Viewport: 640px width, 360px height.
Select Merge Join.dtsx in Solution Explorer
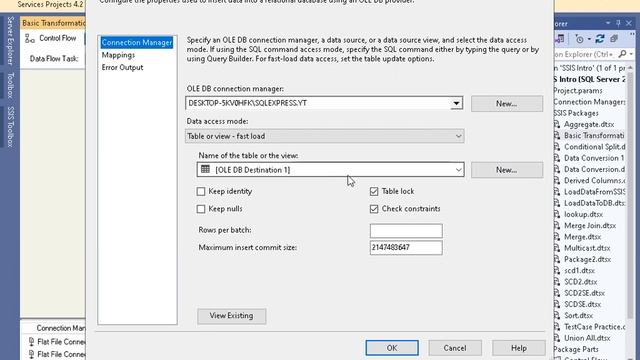click(x=590, y=225)
